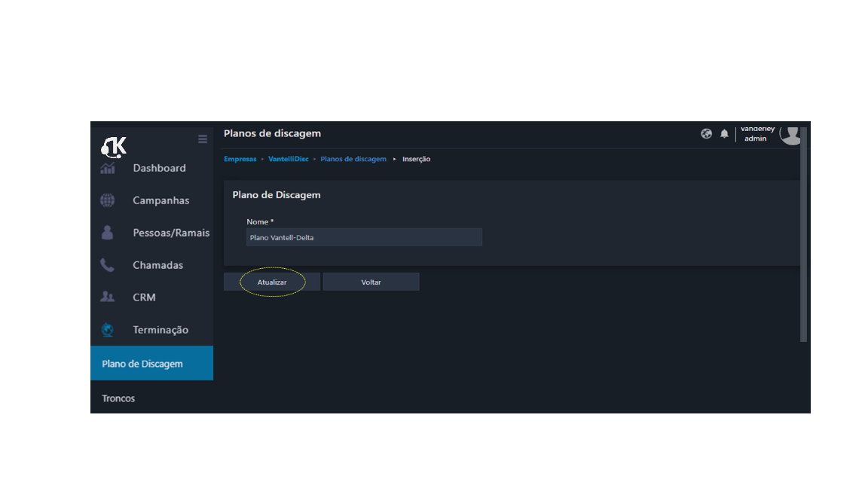Select Plano de Discagem submenu item
The width and height of the screenshot is (868, 488).
click(x=151, y=364)
